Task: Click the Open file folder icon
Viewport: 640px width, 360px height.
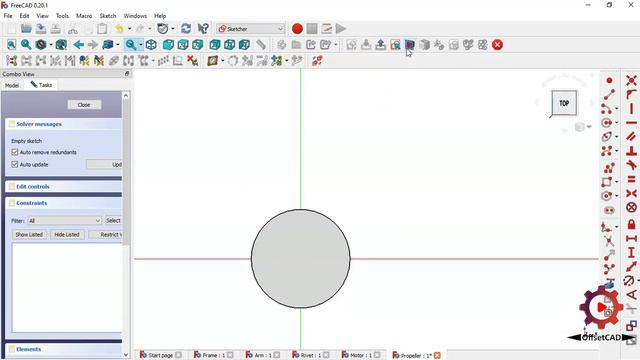Action: point(26,29)
